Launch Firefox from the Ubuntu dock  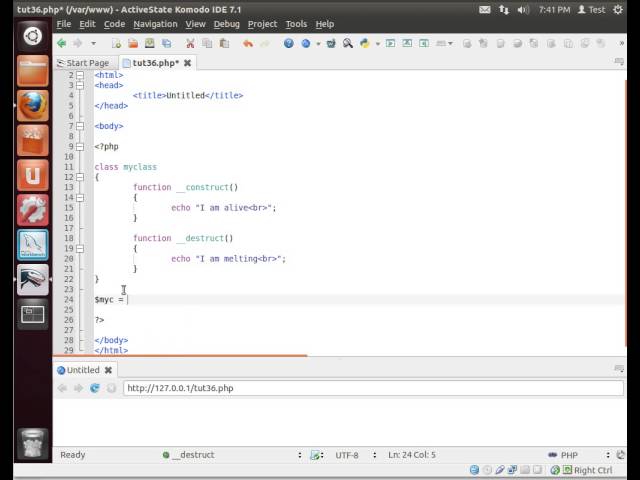click(x=33, y=105)
